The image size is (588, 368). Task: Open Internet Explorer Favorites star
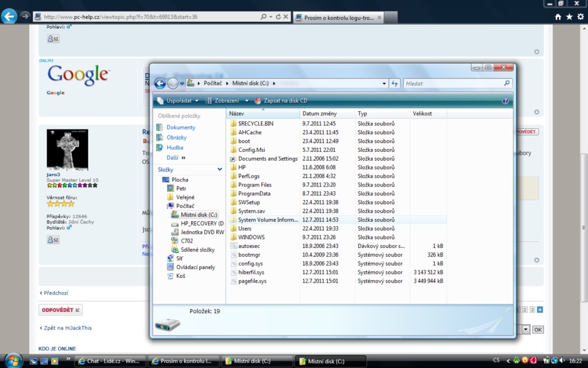pyautogui.click(x=569, y=17)
